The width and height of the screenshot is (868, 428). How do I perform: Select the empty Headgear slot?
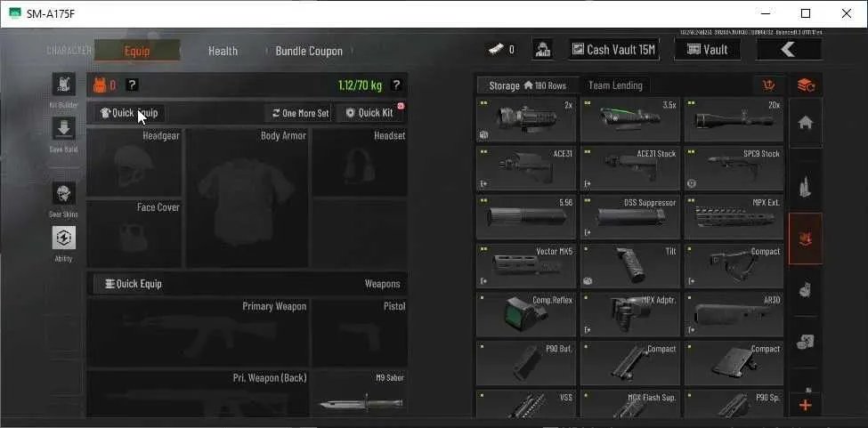click(134, 163)
